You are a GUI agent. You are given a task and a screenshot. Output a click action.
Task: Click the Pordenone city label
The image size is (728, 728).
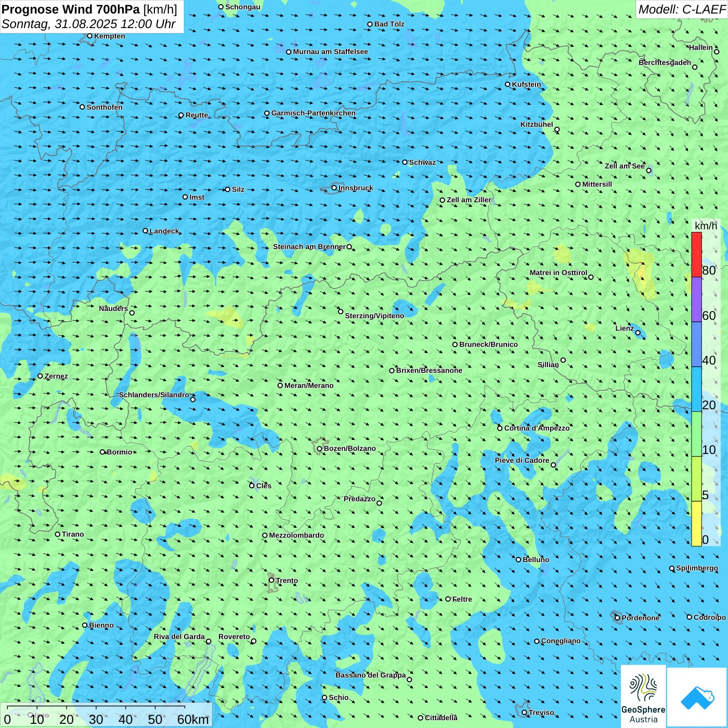tap(641, 618)
